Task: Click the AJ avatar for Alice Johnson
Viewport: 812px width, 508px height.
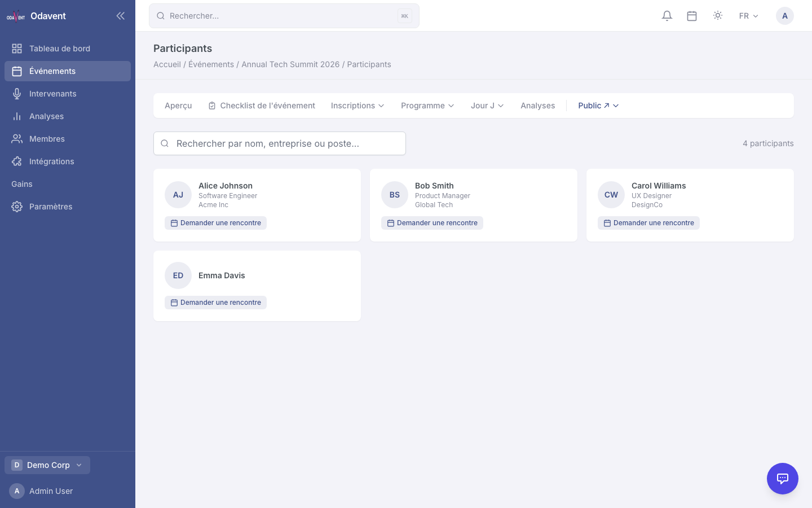Action: point(178,195)
